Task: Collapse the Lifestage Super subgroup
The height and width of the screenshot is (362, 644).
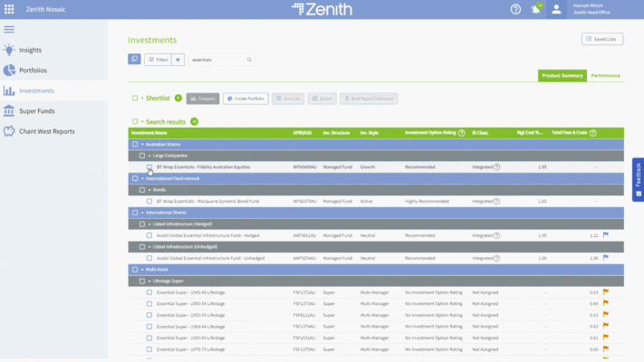Action: (149, 281)
